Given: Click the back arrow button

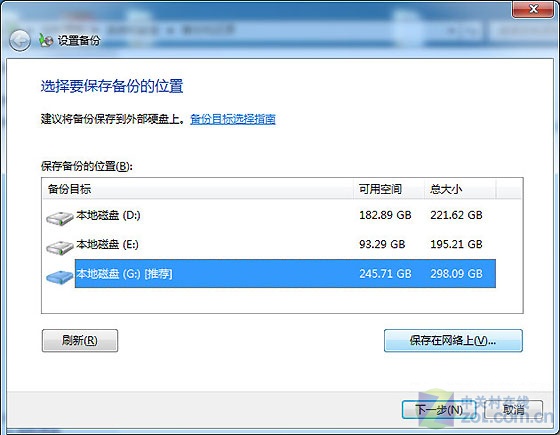Looking at the screenshot, I should (20, 41).
